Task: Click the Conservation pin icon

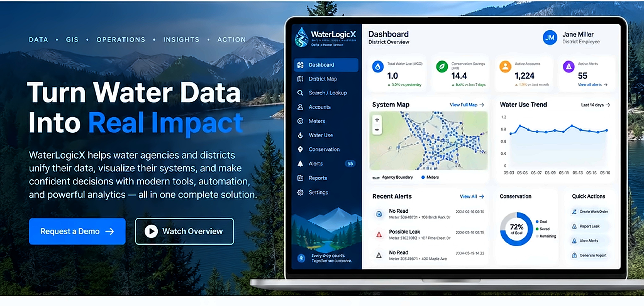Action: pos(300,149)
